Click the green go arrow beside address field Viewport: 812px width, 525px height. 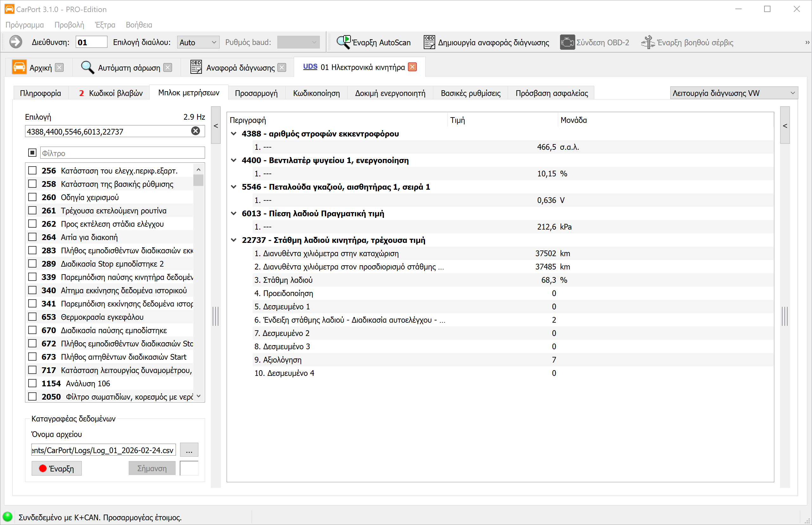tap(16, 42)
